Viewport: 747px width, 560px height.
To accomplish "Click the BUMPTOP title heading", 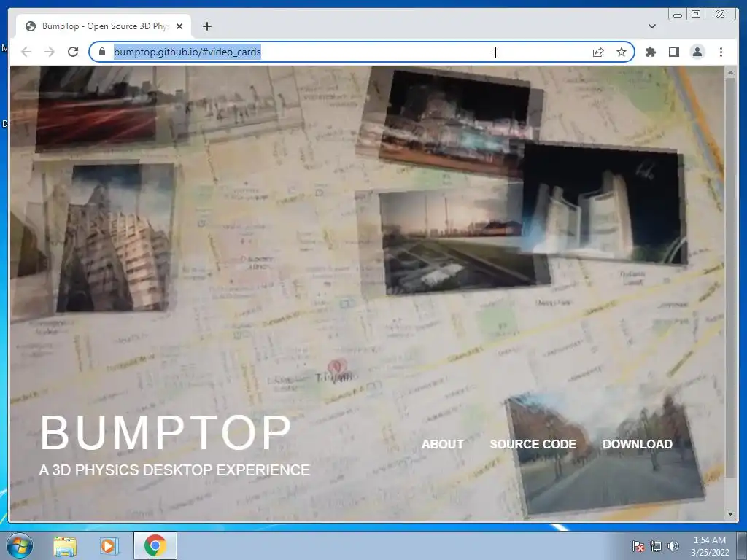I will pyautogui.click(x=166, y=432).
